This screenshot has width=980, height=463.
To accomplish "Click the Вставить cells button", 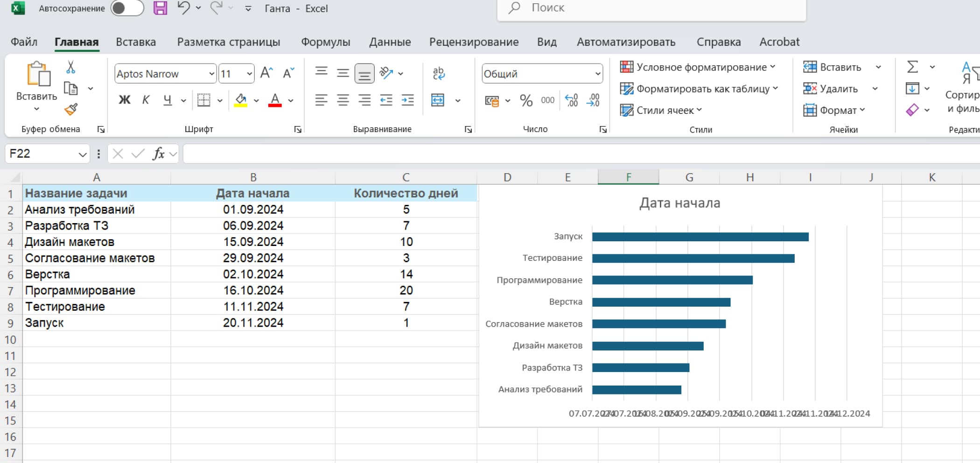I will click(x=833, y=67).
